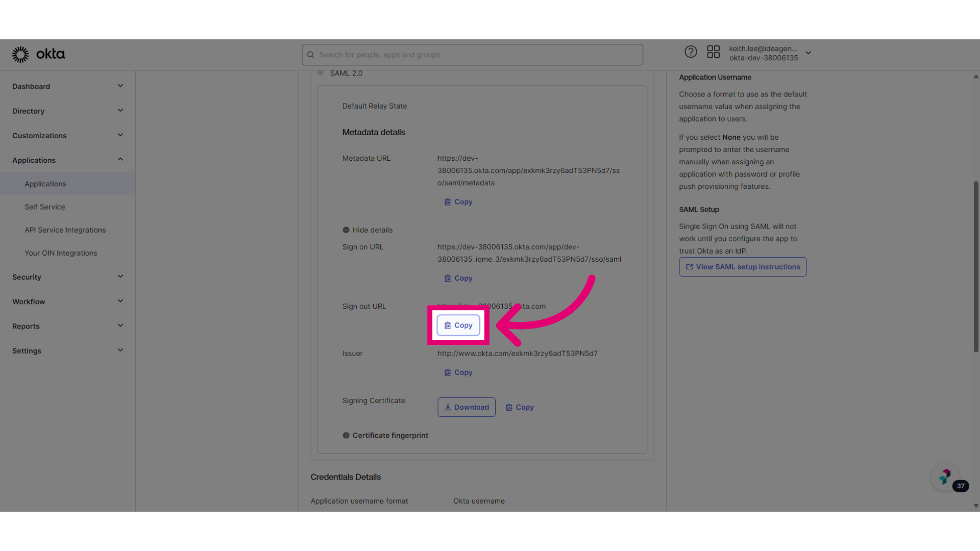Copy the Signing Certificate
Image resolution: width=980 pixels, height=551 pixels.
(520, 408)
